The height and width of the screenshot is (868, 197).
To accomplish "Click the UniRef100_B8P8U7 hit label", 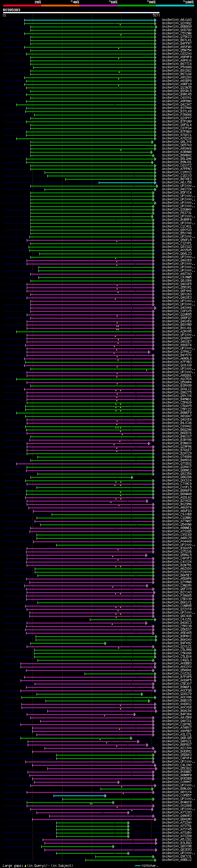I will click(177, 745).
